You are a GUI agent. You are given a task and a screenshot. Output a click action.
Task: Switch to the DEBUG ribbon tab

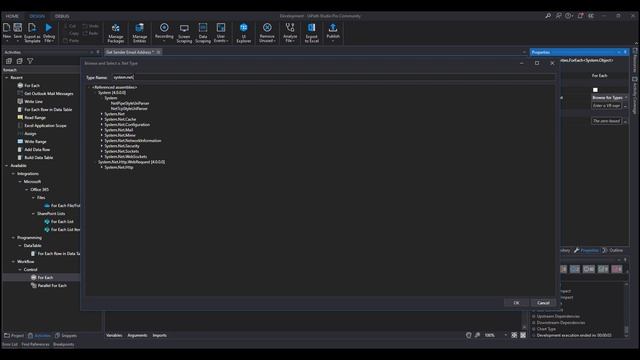click(62, 16)
